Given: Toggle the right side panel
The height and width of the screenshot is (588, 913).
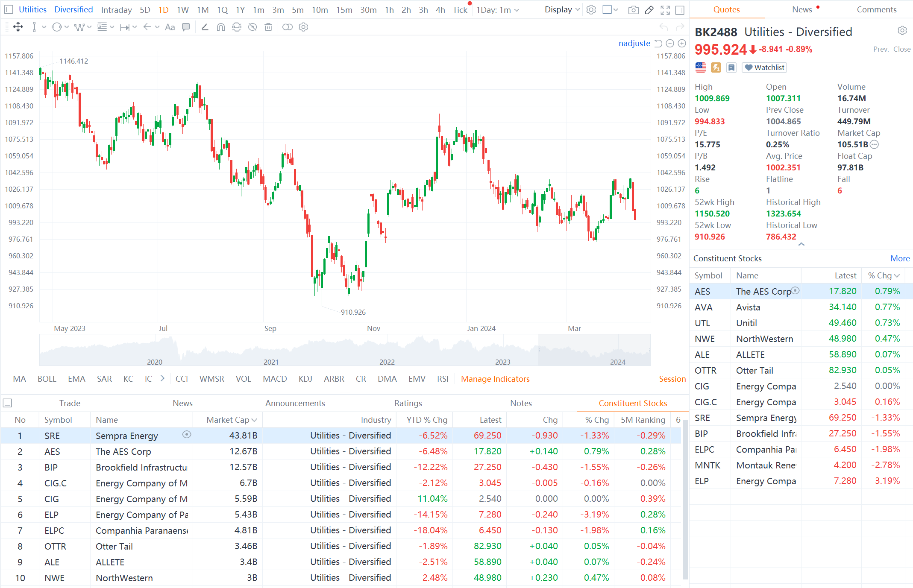Looking at the screenshot, I should (680, 10).
